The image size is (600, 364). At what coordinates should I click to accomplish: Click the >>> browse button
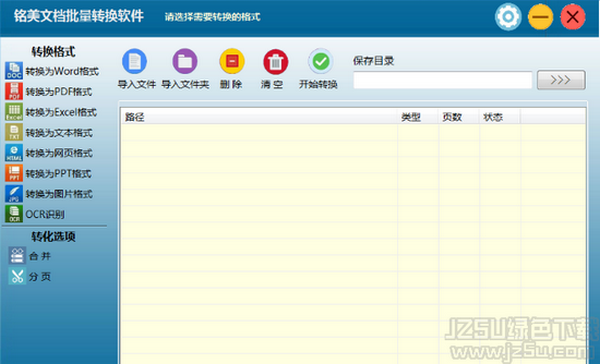pyautogui.click(x=561, y=80)
